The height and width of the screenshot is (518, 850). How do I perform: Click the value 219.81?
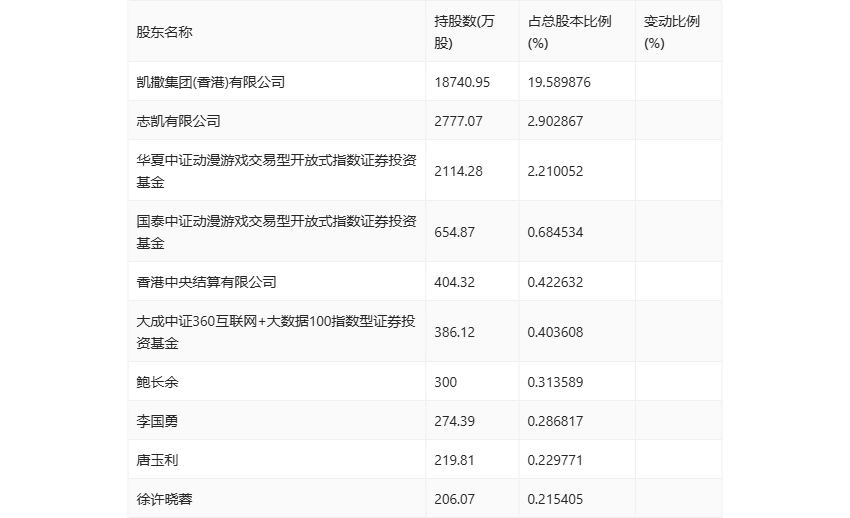coord(454,460)
